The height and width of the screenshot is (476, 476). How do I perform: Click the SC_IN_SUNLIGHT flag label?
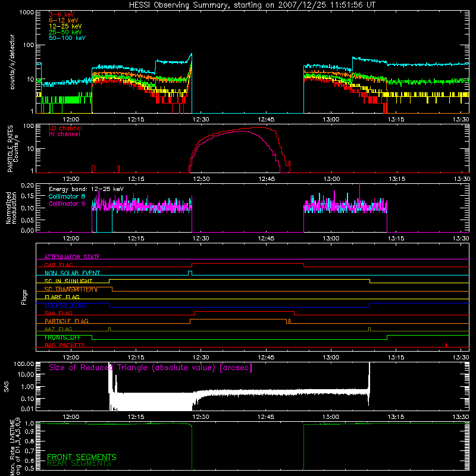point(68,281)
